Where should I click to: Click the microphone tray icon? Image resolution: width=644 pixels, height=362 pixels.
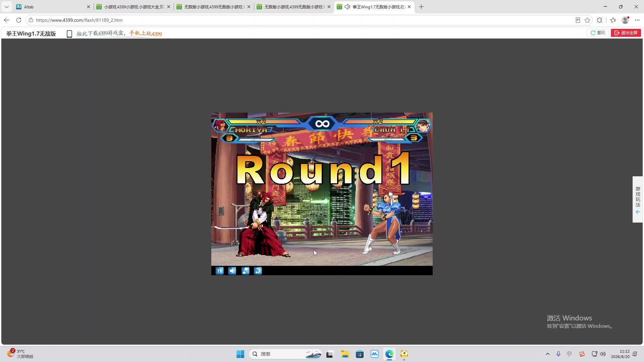tap(558, 354)
